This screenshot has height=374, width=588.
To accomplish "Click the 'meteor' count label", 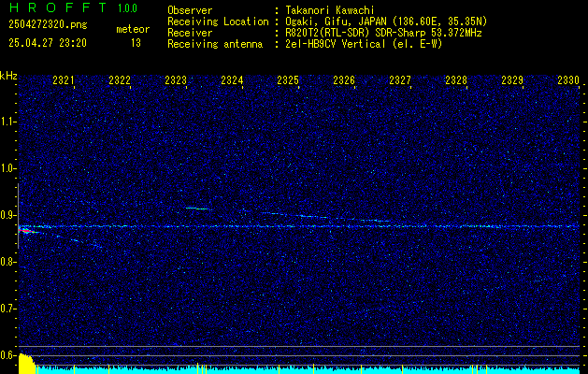I will [133, 29].
